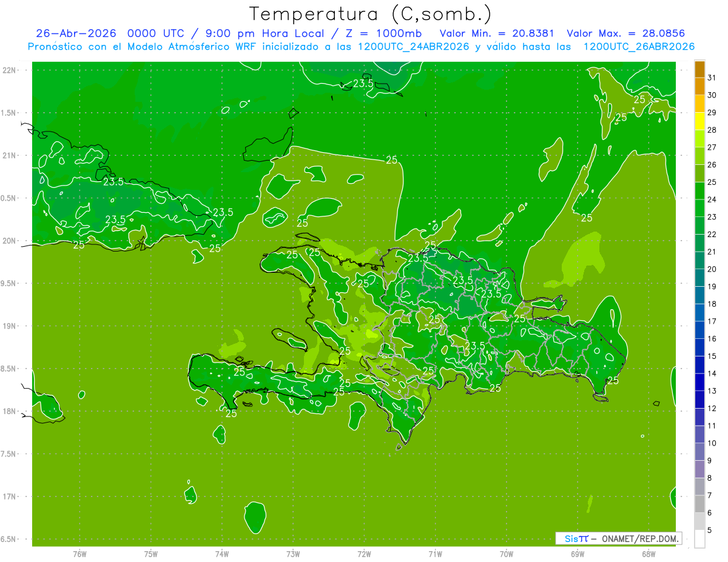The height and width of the screenshot is (562, 728).
Task: Click the Temperatura (C,somb.) title
Action: [x=371, y=14]
